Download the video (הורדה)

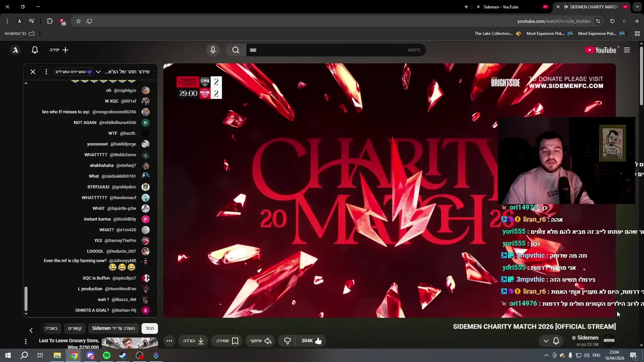tap(194, 341)
